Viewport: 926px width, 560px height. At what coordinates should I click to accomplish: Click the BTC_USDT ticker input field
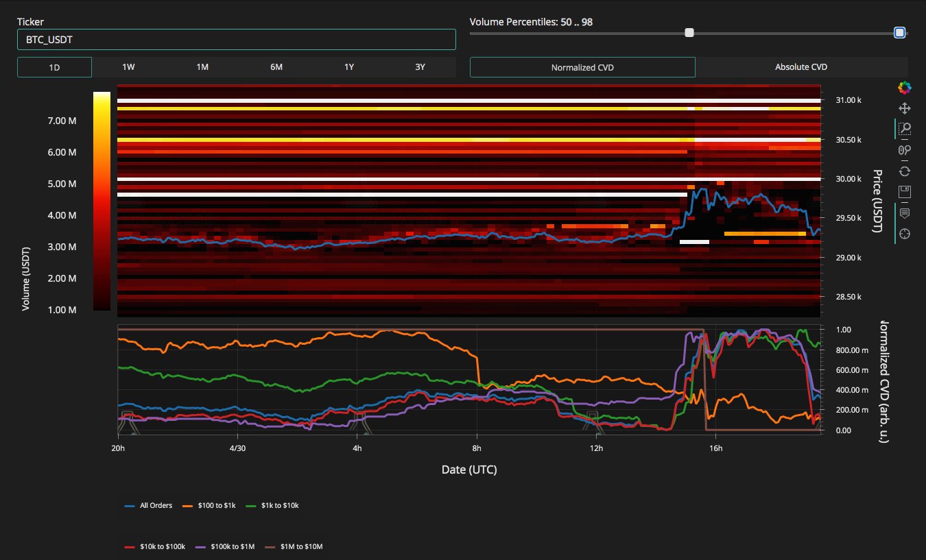237,39
